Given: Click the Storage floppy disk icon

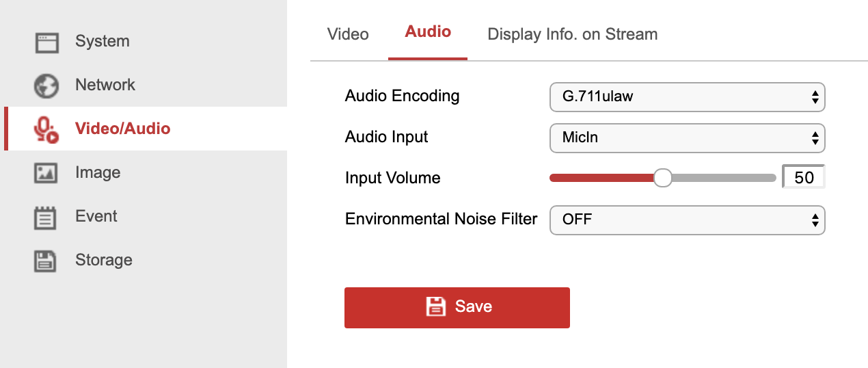Looking at the screenshot, I should [46, 261].
